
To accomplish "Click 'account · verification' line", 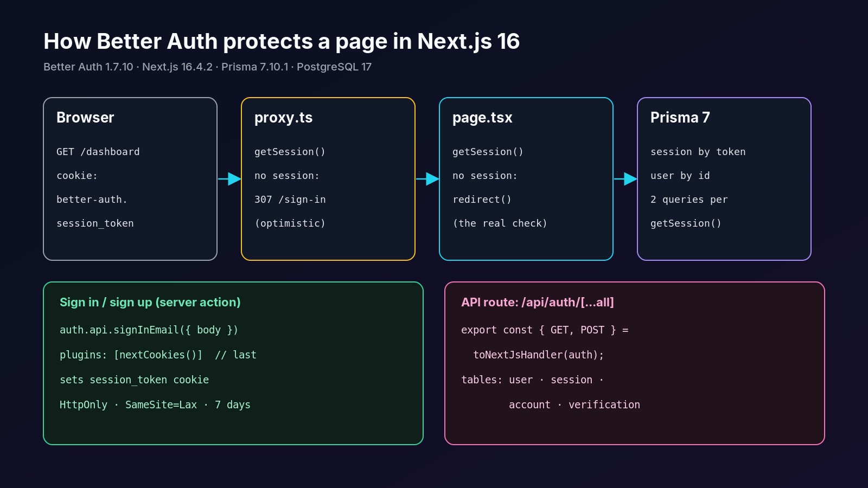I will tap(575, 405).
